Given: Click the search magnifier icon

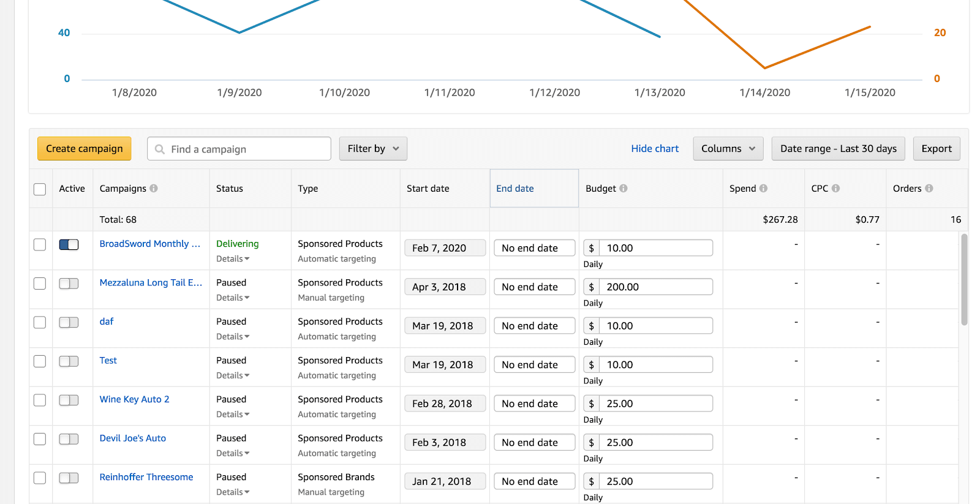Looking at the screenshot, I should (160, 149).
